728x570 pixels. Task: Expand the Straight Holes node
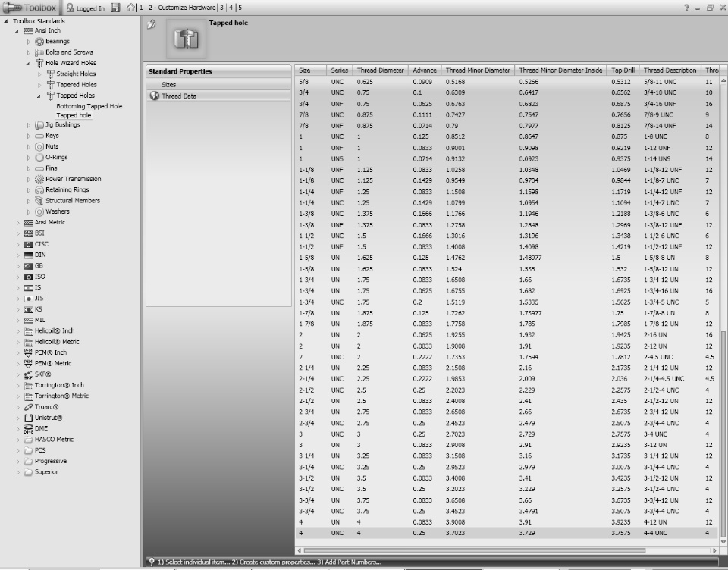click(39, 74)
